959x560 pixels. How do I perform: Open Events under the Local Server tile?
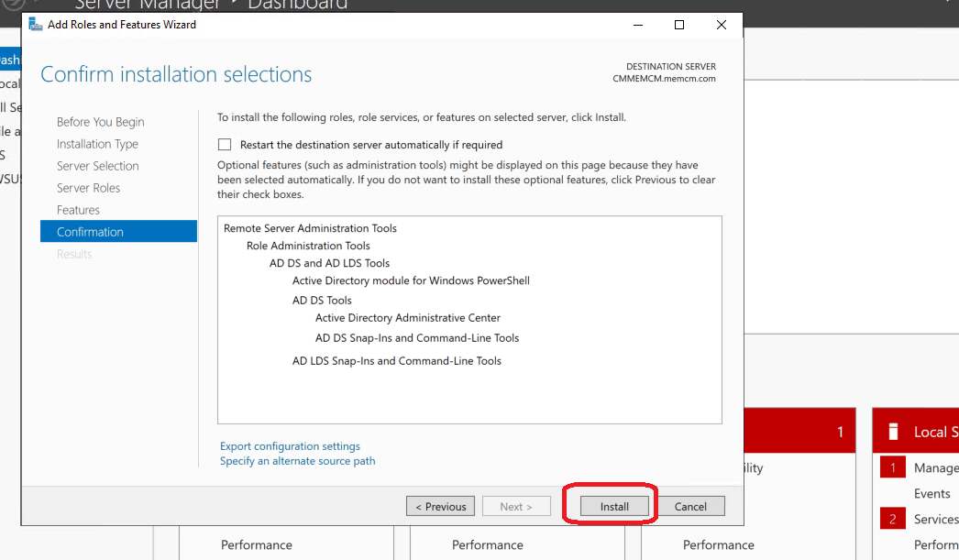[931, 493]
